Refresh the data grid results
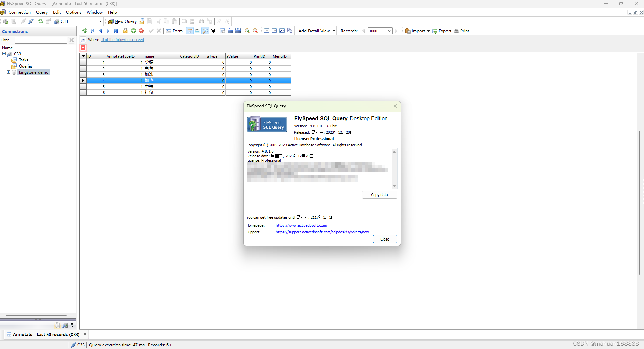 [x=85, y=31]
